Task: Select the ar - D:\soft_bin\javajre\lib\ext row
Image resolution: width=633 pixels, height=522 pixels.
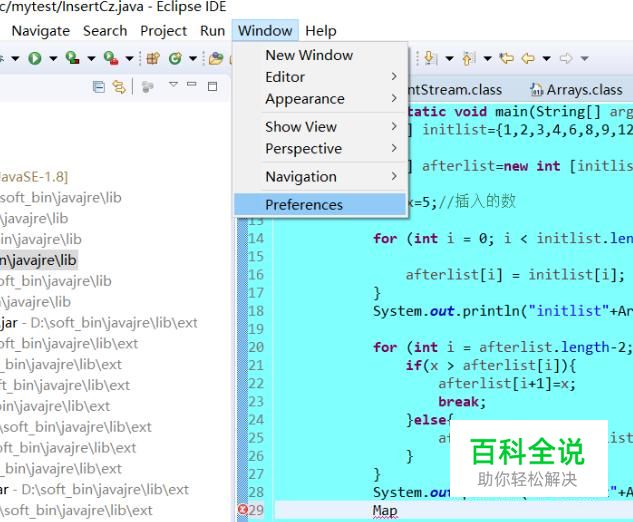Action: pos(94,490)
